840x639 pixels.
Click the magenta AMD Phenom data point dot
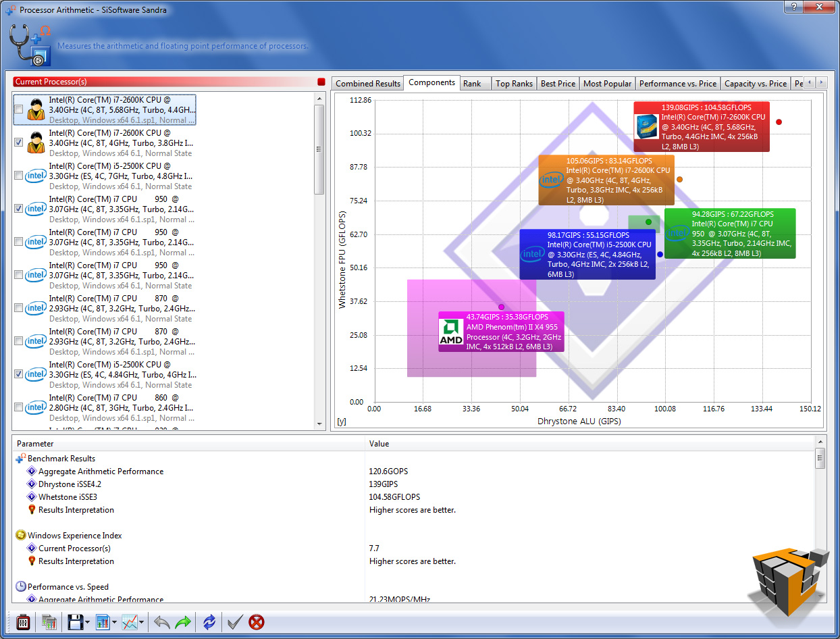(501, 307)
